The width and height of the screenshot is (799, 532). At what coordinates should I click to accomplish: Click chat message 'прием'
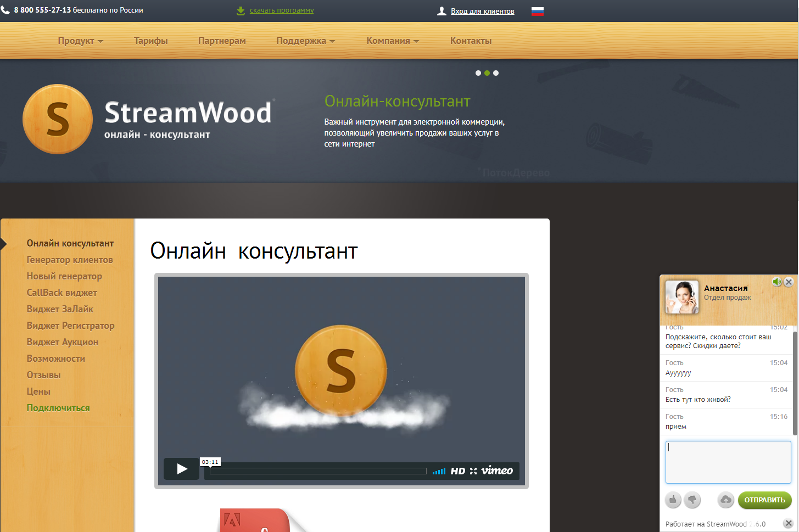click(676, 427)
